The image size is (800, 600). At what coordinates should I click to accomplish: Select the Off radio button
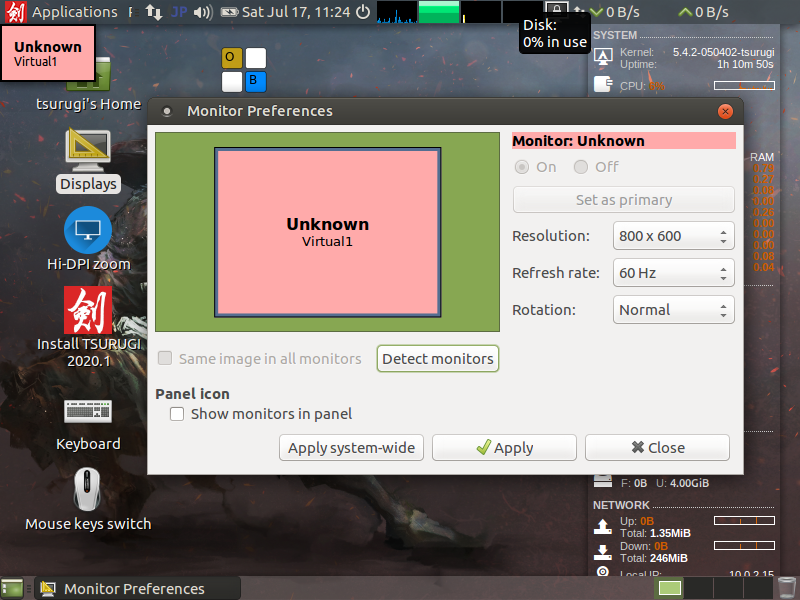tap(595, 167)
